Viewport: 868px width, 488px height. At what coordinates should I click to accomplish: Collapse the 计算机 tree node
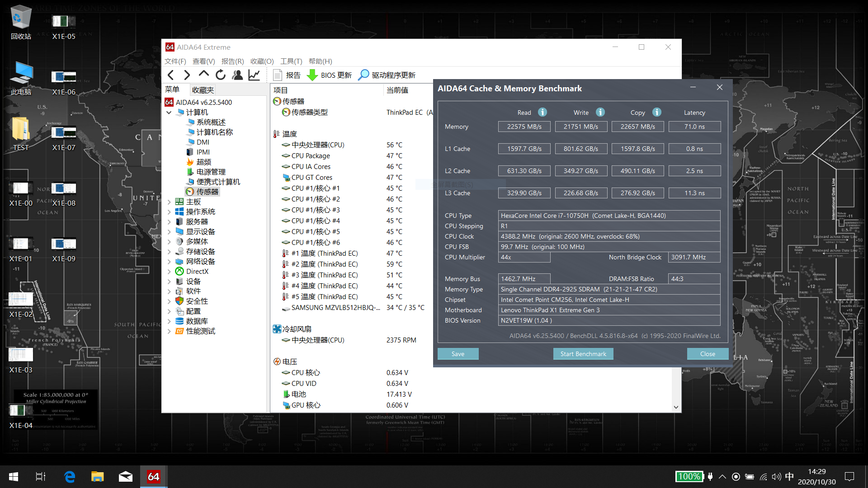[169, 113]
